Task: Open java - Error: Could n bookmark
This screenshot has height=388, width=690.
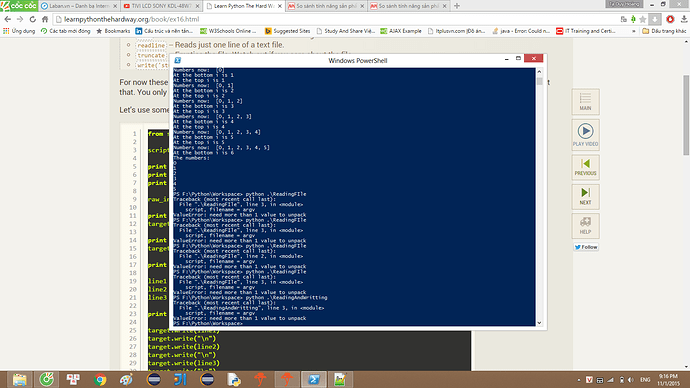Action: pyautogui.click(x=521, y=31)
